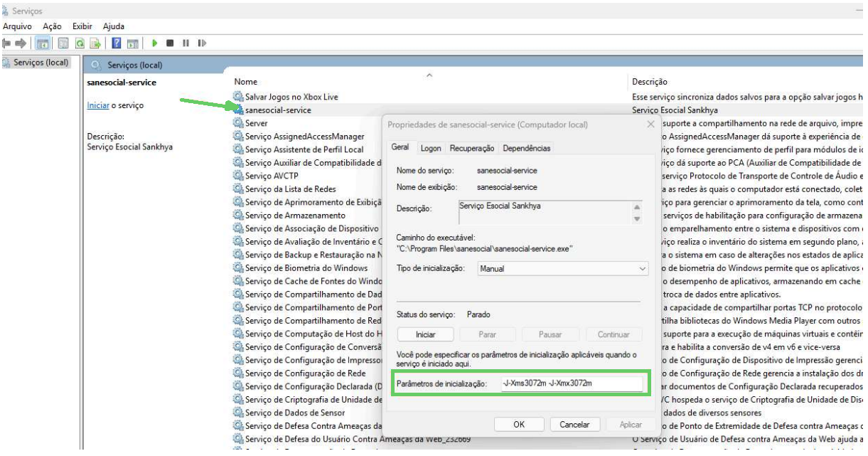Click the gear icon beside sanesocial-service row
The height and width of the screenshot is (456, 868).
(x=238, y=110)
